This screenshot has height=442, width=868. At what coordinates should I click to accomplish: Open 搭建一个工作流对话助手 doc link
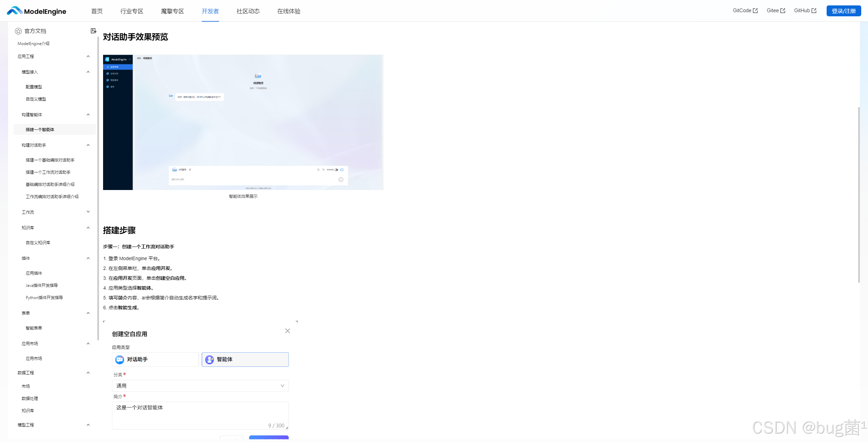(x=48, y=172)
